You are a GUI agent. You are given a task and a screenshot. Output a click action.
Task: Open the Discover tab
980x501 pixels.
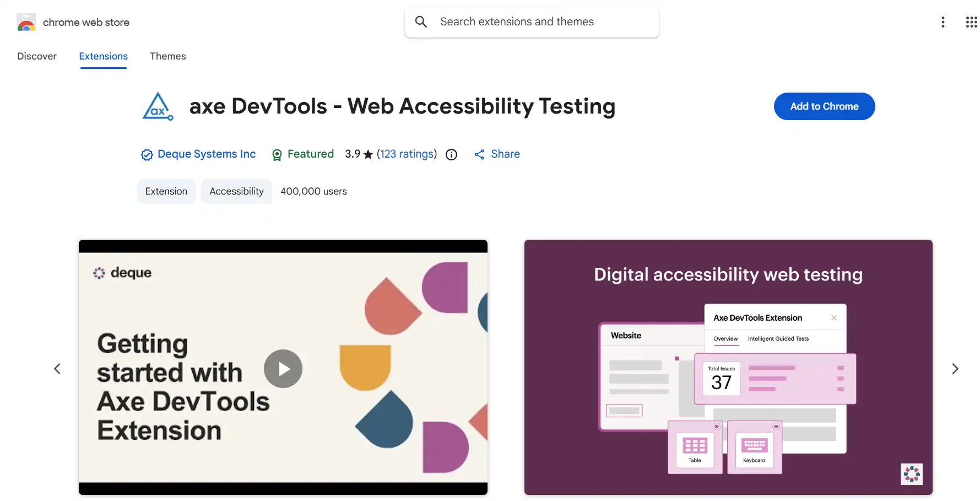pos(36,56)
